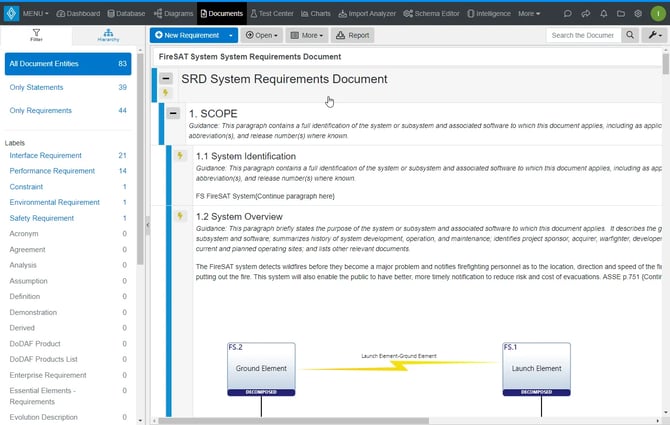
Task: Click the share arrow icon
Action: coord(585,14)
